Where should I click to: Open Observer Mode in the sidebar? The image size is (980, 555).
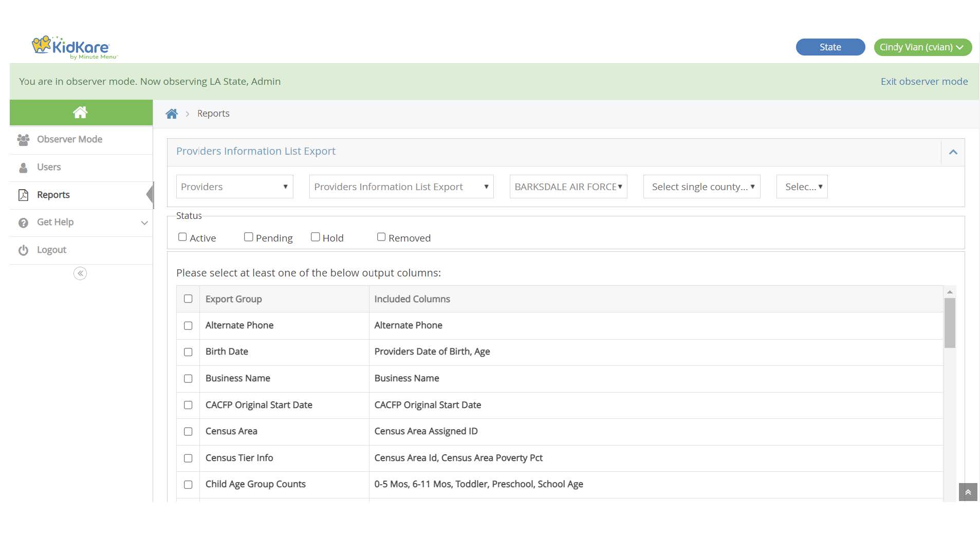tap(81, 140)
